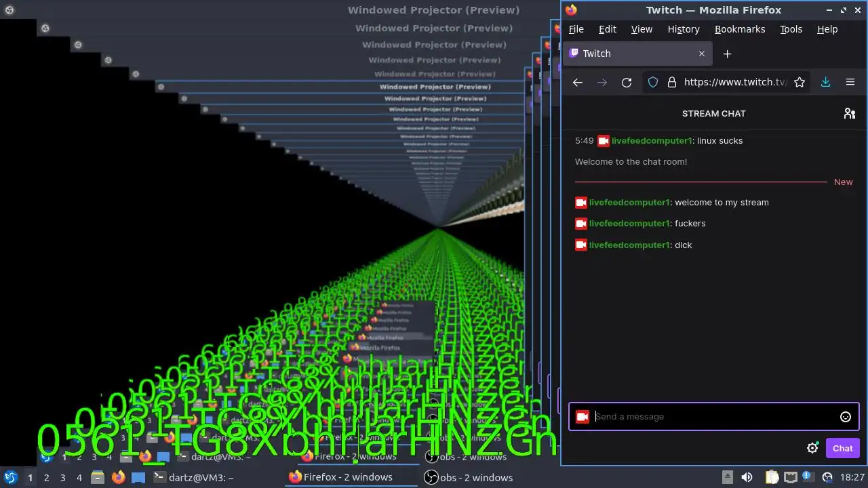Viewport: 868px width, 488px height.
Task: Send message with Chat button
Action: (x=843, y=448)
